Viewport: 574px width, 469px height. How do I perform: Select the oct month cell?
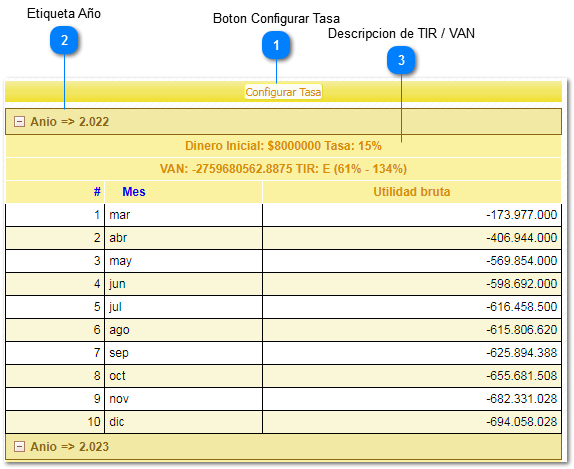(x=183, y=376)
